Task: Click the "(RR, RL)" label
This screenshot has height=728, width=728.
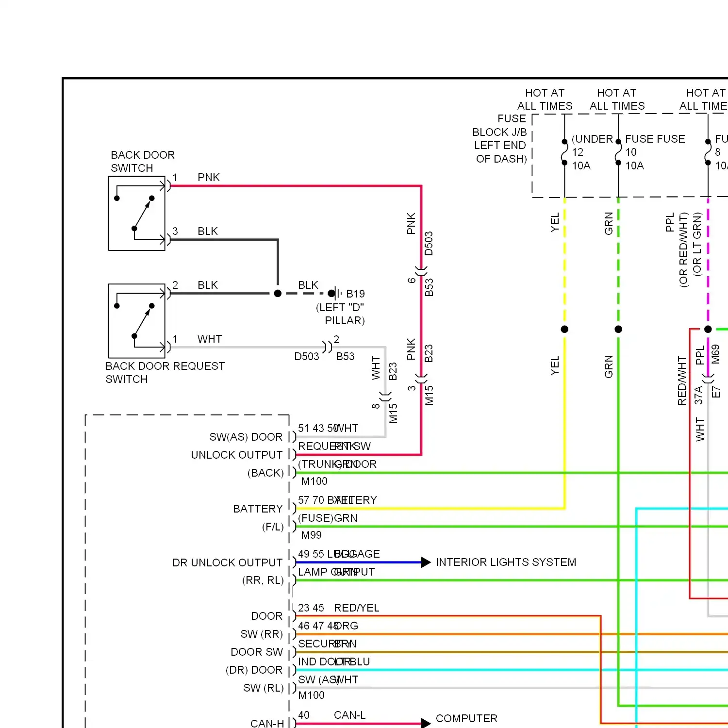Action: (263, 580)
